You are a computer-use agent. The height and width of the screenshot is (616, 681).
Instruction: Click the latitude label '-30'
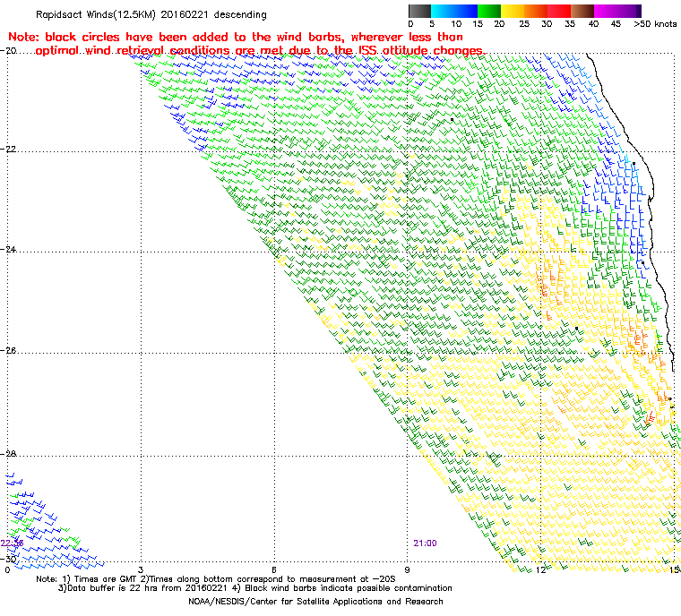click(8, 559)
